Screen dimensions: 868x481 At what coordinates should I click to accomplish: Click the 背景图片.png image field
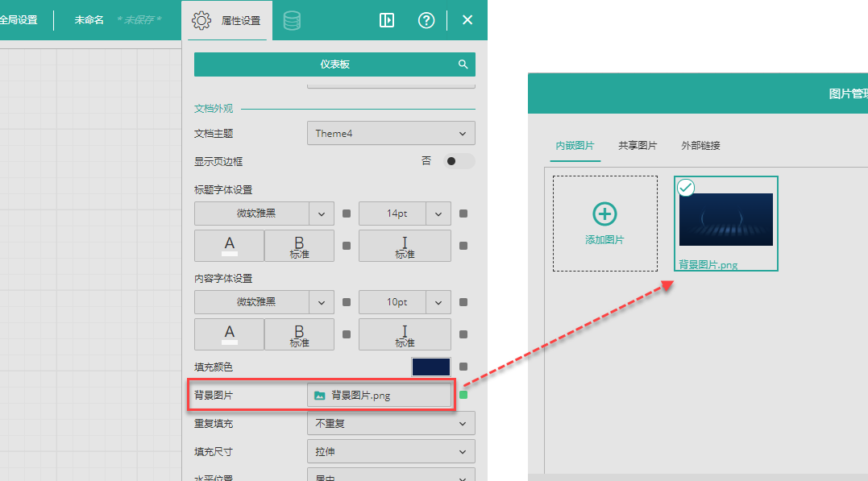380,396
